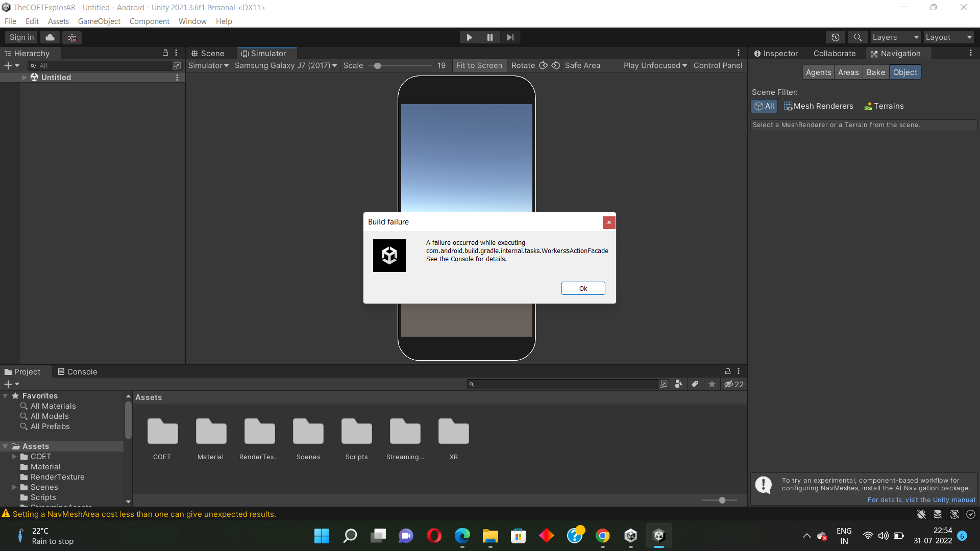Image resolution: width=980 pixels, height=551 pixels.
Task: Open the undo history icon
Action: [835, 37]
